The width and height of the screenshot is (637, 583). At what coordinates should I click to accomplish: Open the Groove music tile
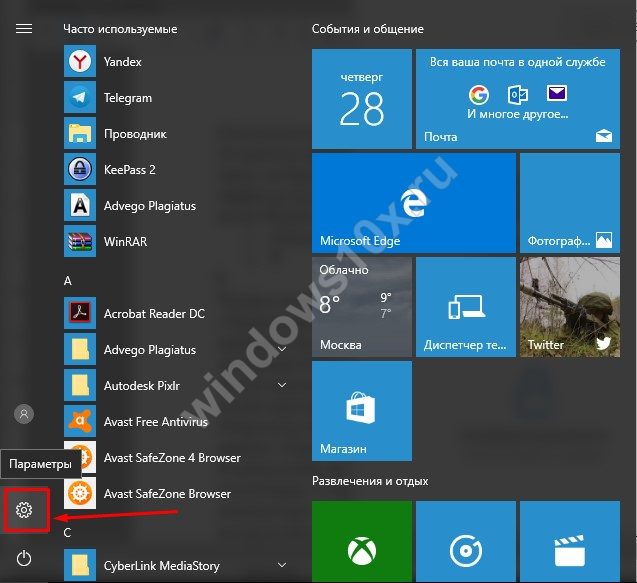pos(466,542)
